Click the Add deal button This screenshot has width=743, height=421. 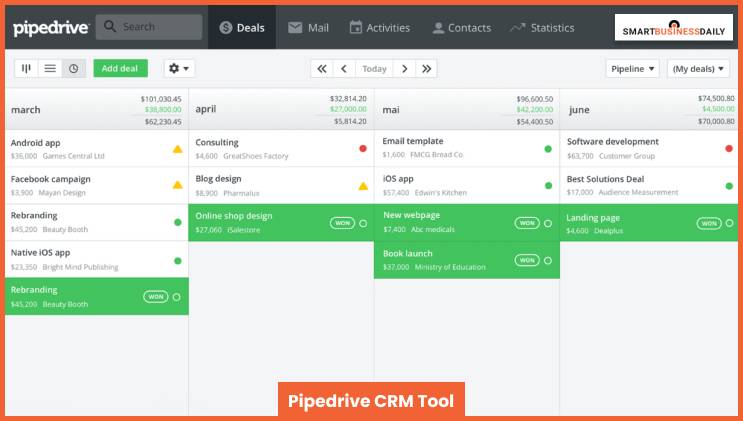120,68
